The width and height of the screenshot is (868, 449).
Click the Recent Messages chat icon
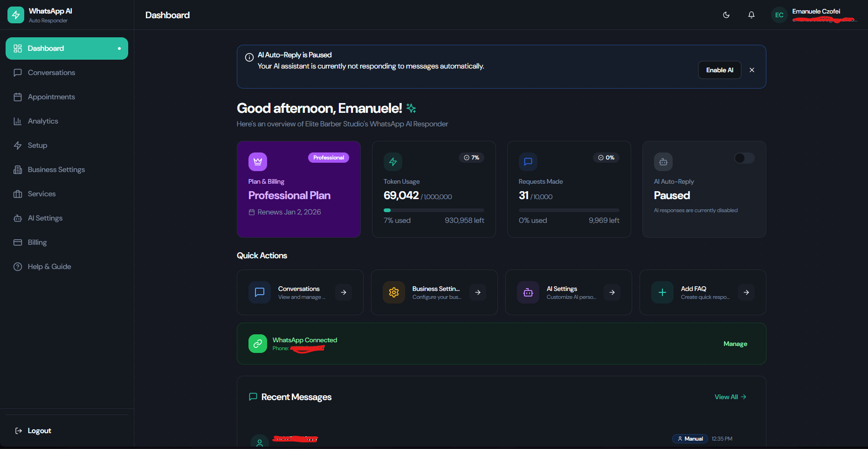click(x=253, y=397)
